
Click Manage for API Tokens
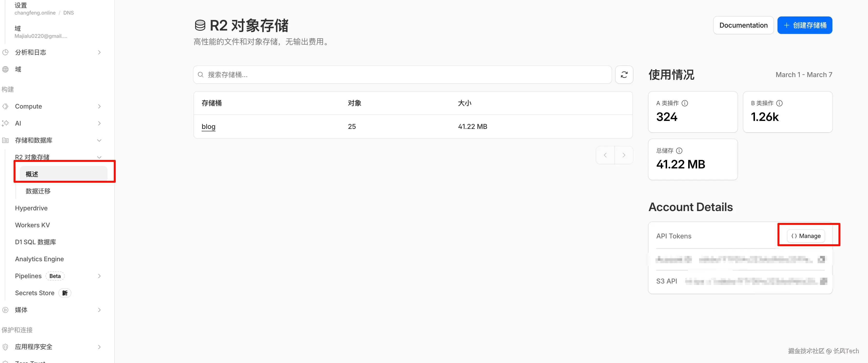(806, 236)
